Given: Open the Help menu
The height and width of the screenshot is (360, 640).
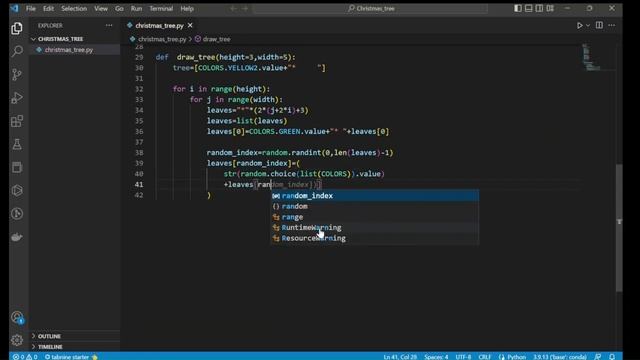Looking at the screenshot, I should [187, 8].
